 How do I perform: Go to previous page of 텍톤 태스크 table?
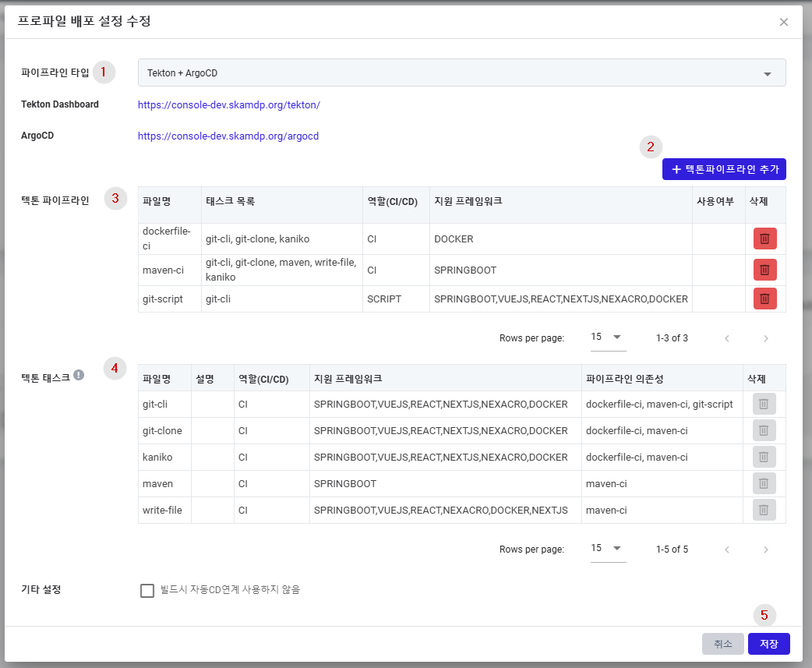727,550
